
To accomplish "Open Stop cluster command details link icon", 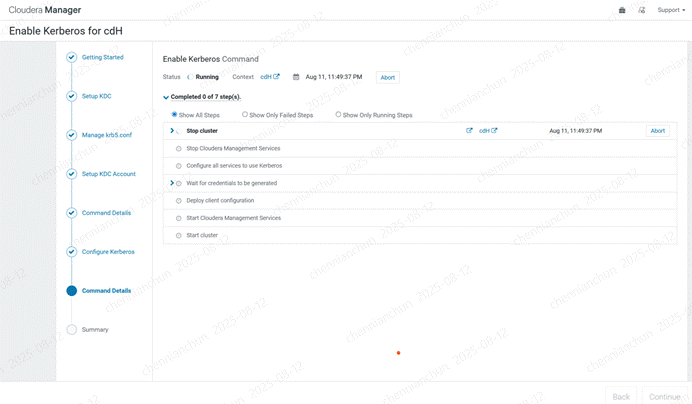I will 469,131.
